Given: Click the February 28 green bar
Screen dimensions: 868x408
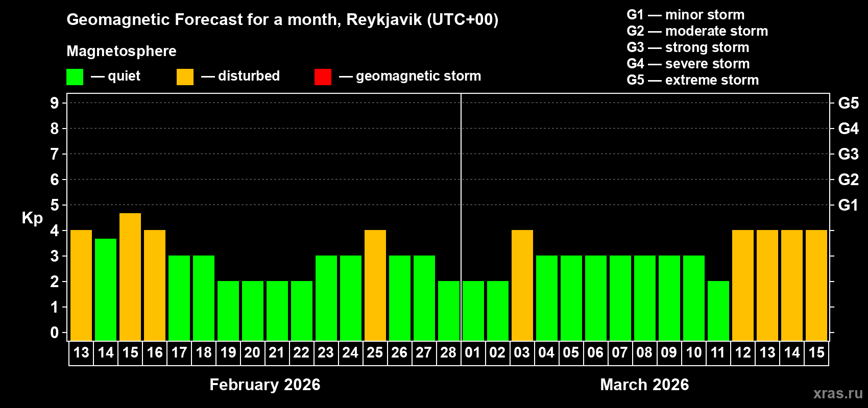Looking at the screenshot, I should pos(449,311).
